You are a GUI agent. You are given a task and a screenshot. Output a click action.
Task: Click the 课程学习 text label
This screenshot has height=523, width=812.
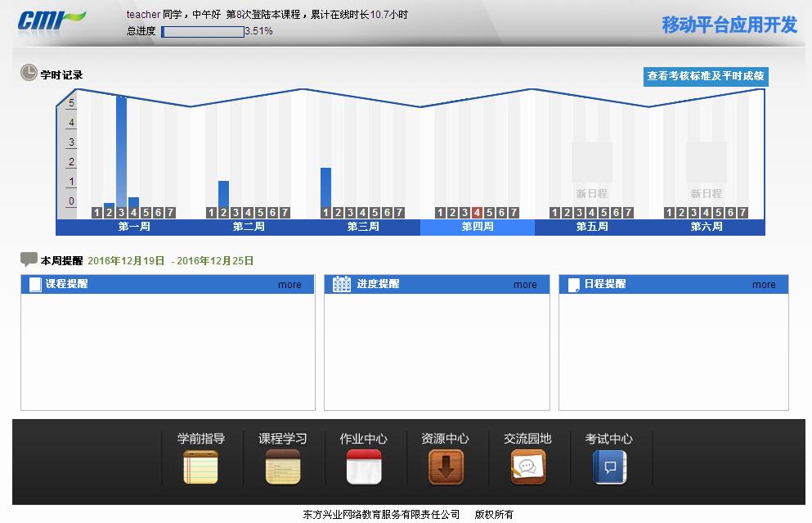click(283, 439)
